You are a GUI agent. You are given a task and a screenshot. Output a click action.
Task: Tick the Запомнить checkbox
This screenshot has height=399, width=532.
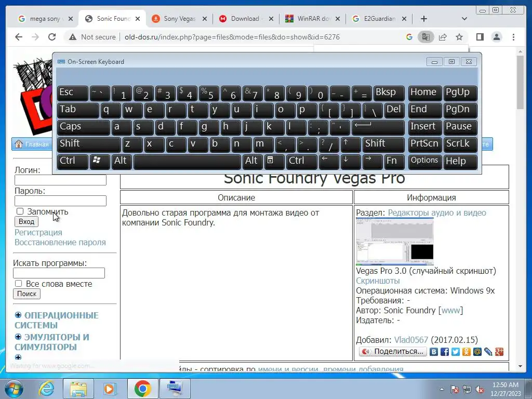point(20,211)
